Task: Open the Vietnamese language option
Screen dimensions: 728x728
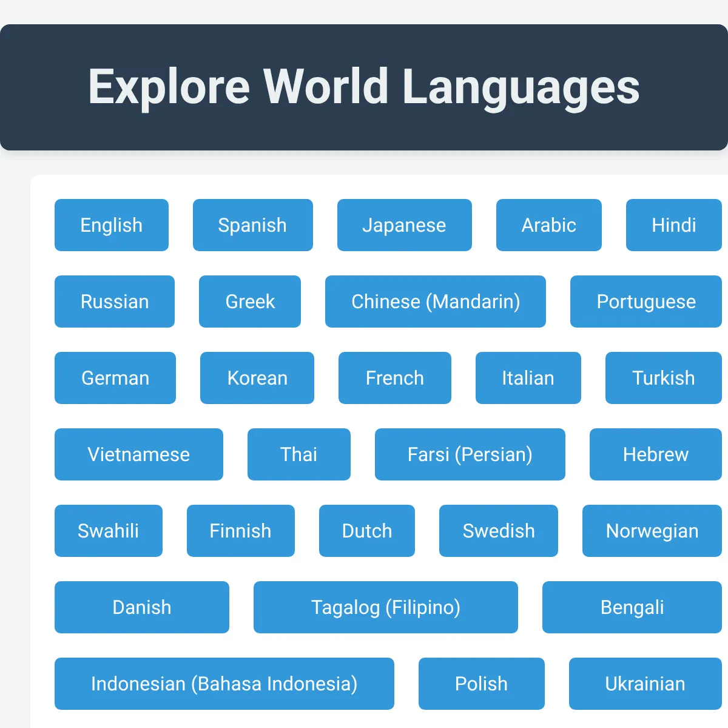Action: point(139,454)
